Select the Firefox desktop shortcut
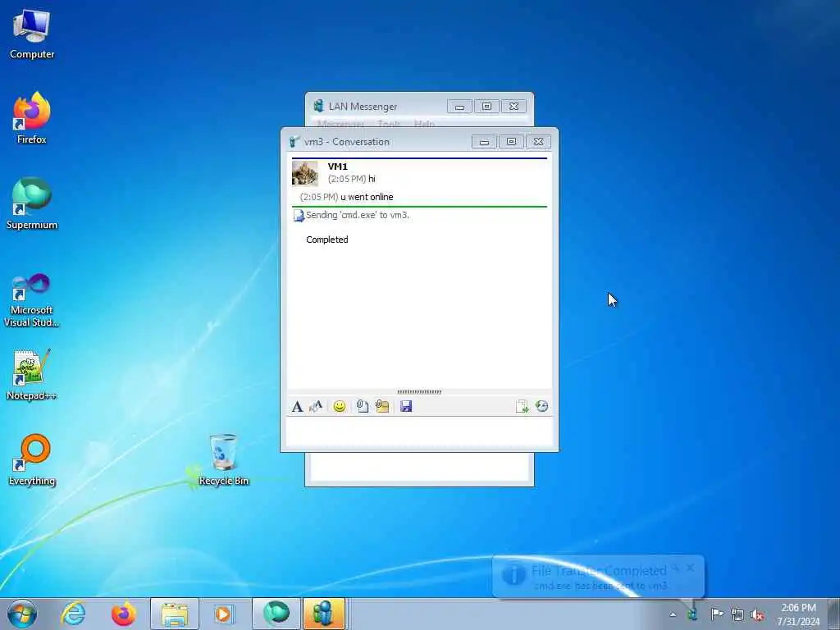Viewport: 840px width, 630px height. click(x=32, y=118)
